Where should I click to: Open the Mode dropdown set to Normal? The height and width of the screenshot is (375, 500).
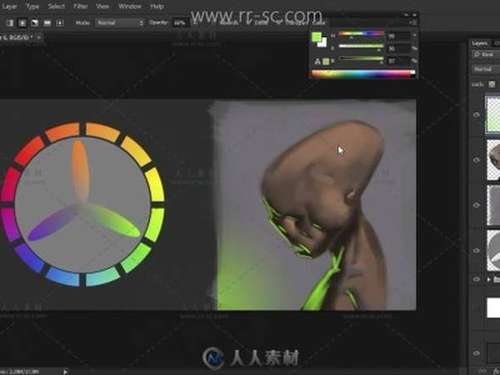click(120, 23)
